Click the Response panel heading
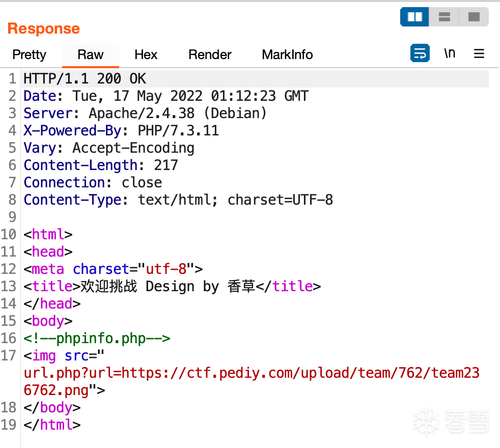The width and height of the screenshot is (500, 448). (x=44, y=29)
